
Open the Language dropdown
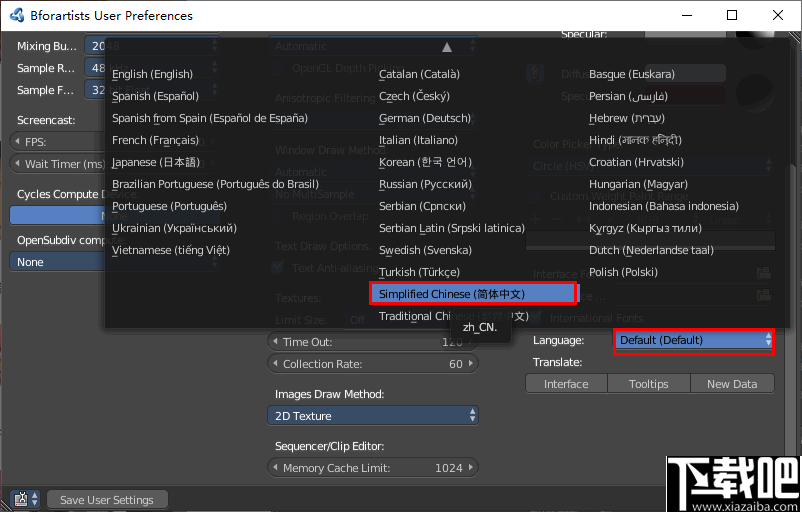tap(695, 340)
